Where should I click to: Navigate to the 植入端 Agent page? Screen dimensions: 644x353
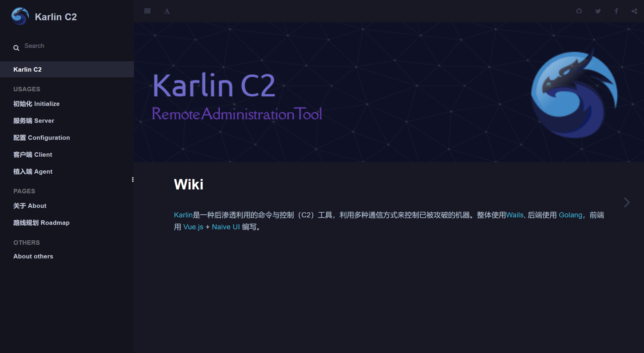pos(33,172)
